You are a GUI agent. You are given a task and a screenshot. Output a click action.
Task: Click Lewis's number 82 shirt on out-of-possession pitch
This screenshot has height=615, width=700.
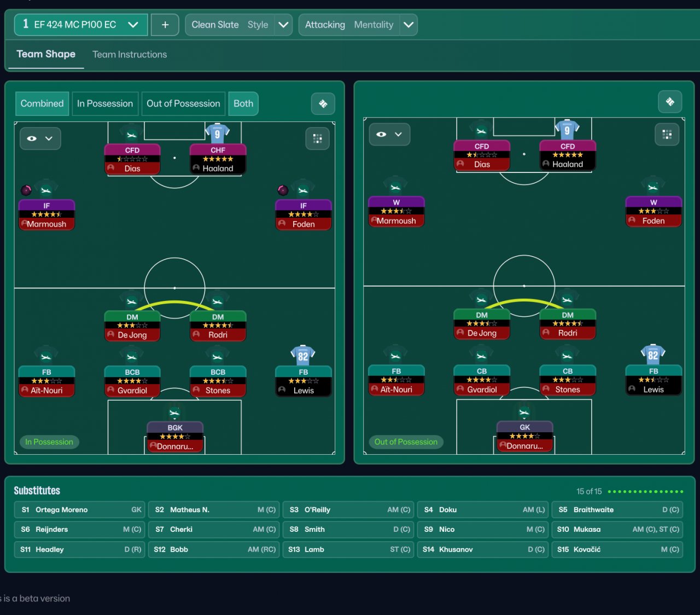coord(653,355)
